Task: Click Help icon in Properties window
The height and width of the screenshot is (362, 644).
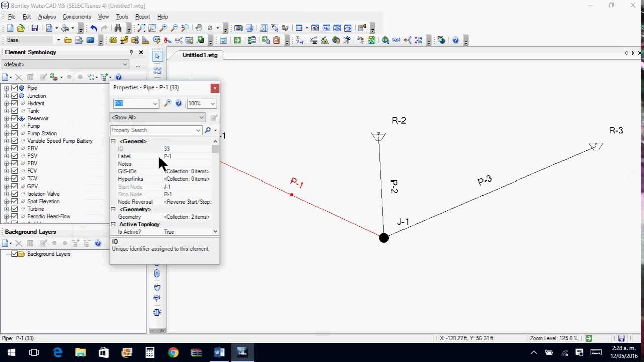Action: tap(178, 103)
